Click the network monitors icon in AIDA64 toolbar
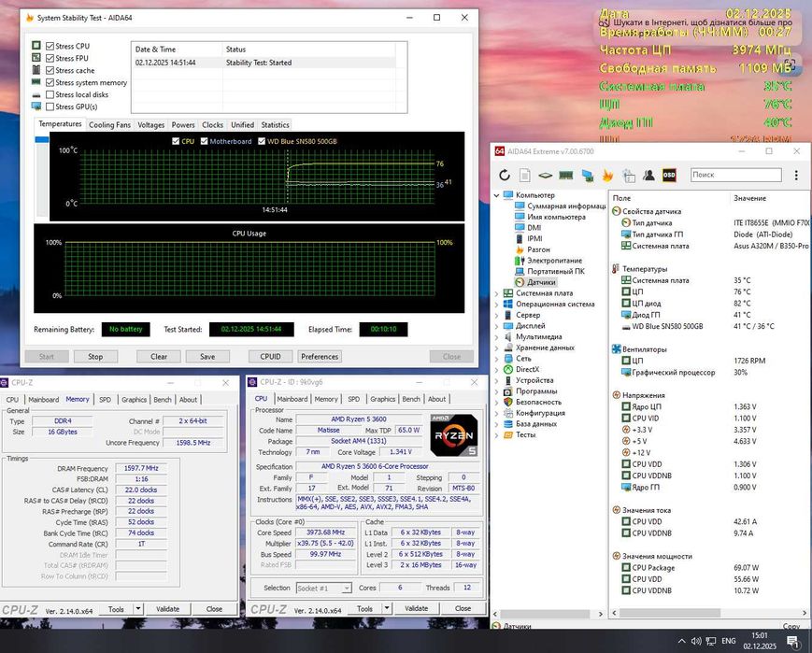The image size is (812, 653). click(x=587, y=175)
